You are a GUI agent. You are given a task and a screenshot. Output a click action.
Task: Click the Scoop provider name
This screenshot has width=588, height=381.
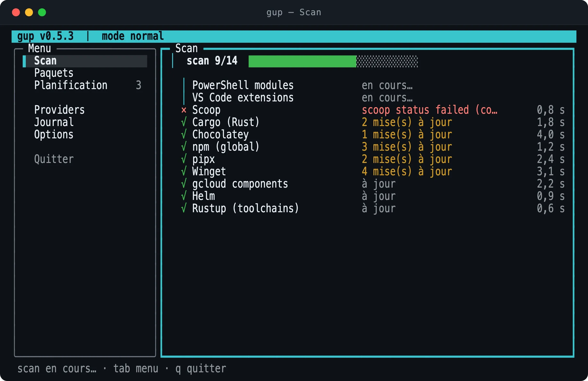pos(206,110)
